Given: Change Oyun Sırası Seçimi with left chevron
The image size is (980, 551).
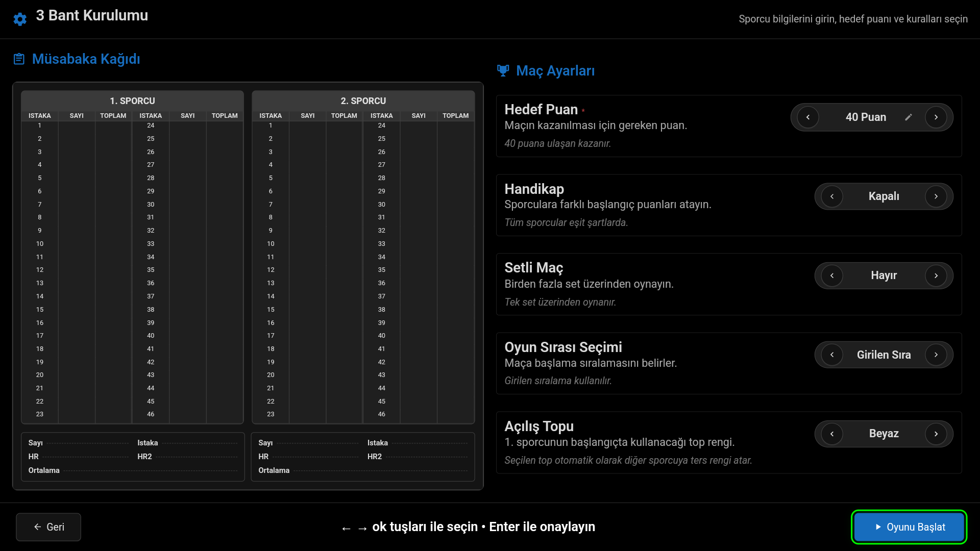Looking at the screenshot, I should coord(832,355).
